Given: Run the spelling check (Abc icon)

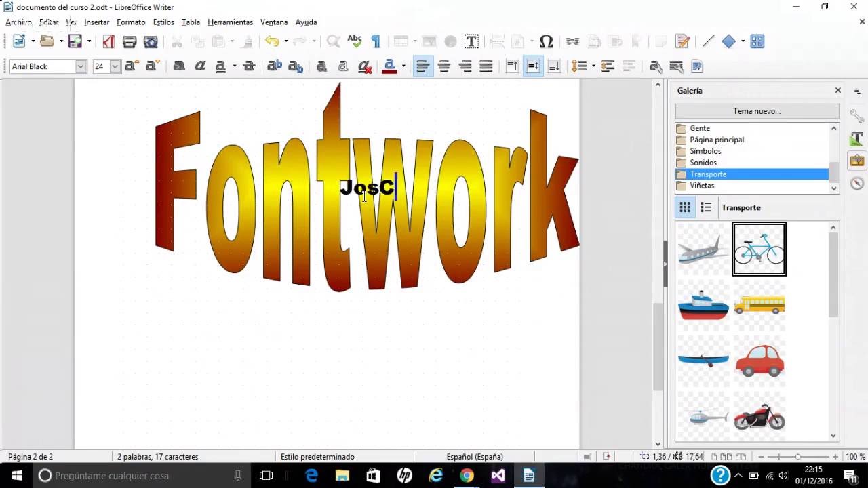Looking at the screenshot, I should (355, 41).
